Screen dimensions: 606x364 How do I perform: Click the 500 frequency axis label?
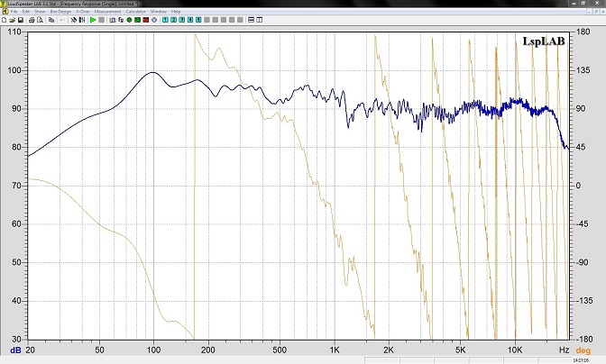point(280,350)
